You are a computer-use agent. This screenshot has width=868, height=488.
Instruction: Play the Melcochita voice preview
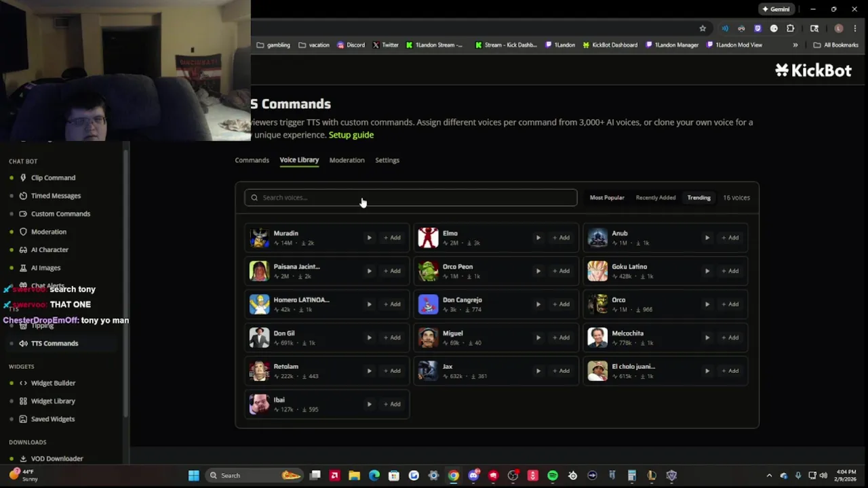707,338
